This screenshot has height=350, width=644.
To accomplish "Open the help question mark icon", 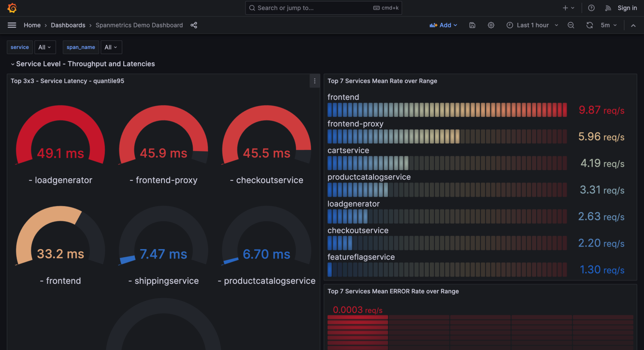I will (591, 8).
